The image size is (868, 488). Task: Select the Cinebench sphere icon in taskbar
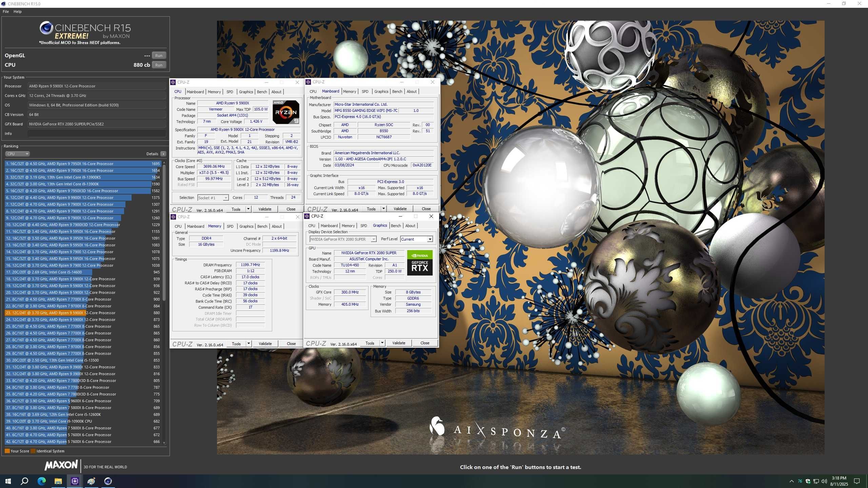[x=108, y=481]
